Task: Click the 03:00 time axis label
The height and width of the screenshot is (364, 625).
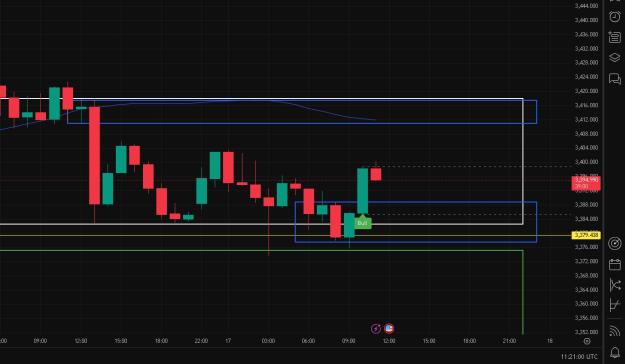Action: point(268,341)
